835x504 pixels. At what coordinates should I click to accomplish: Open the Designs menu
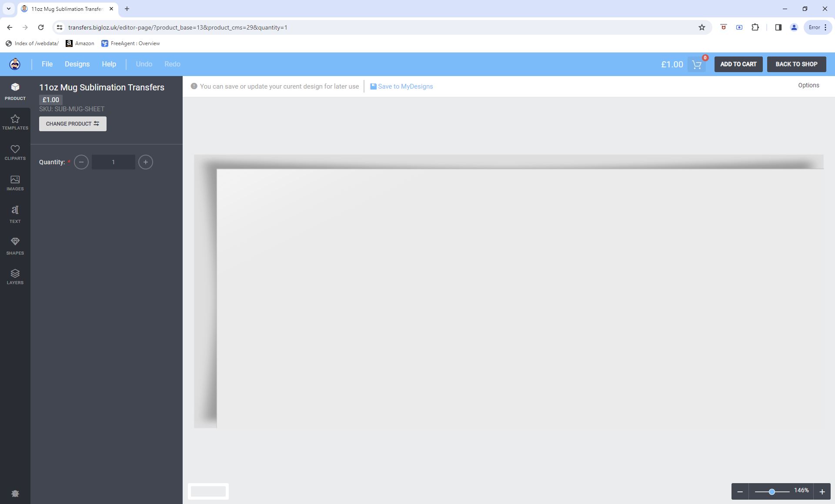pos(77,64)
